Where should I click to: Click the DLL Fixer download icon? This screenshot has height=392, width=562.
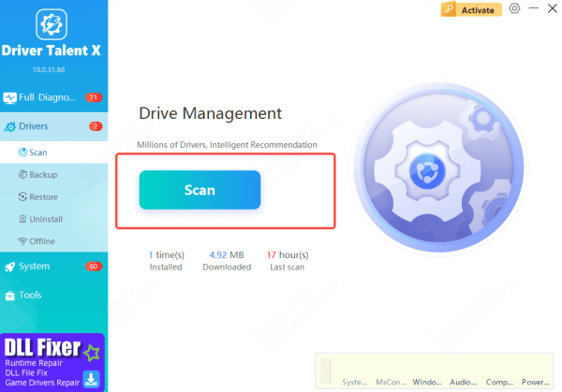91,377
